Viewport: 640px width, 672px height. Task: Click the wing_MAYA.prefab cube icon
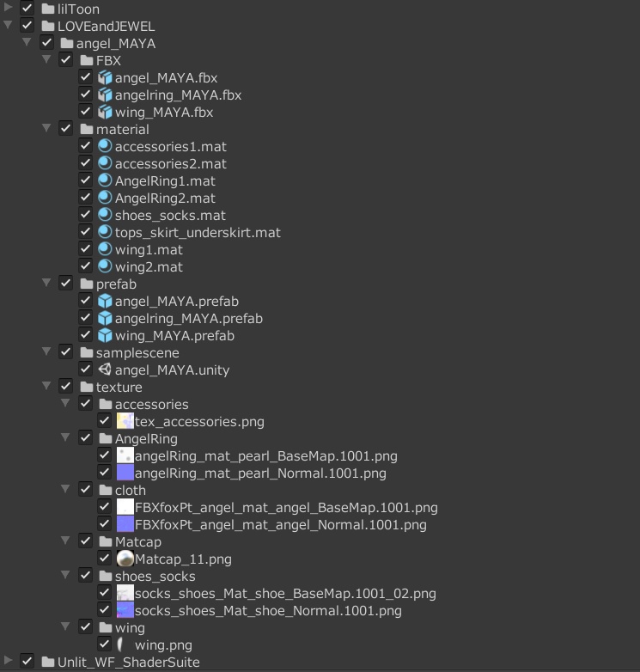click(x=105, y=335)
